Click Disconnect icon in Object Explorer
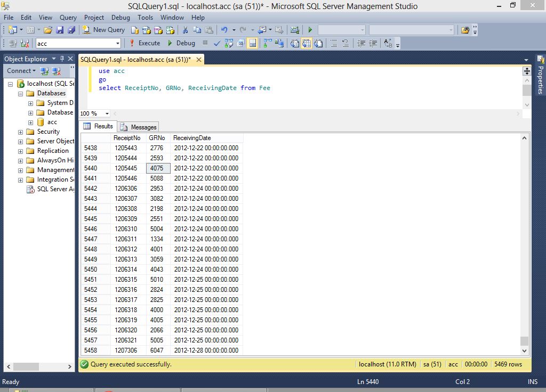The height and width of the screenshot is (392, 546). [57, 71]
